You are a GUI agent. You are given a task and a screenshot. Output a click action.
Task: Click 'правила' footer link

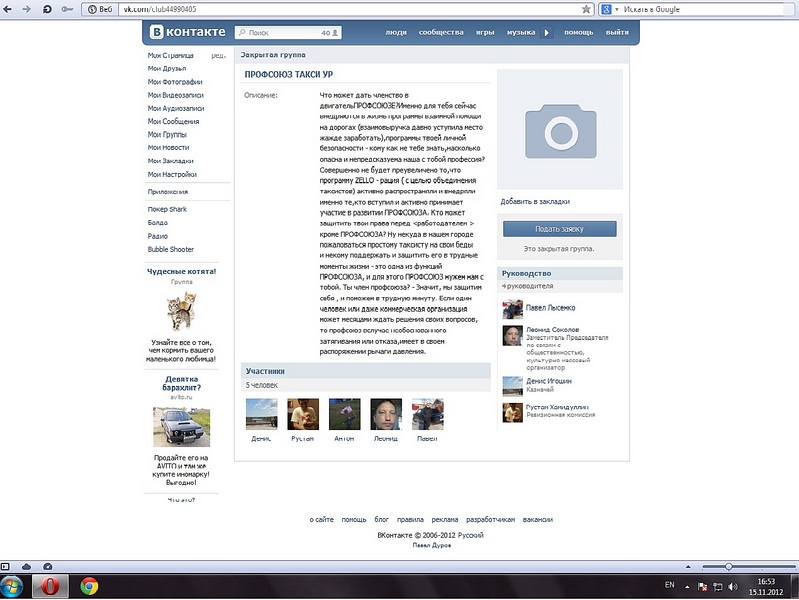(410, 519)
